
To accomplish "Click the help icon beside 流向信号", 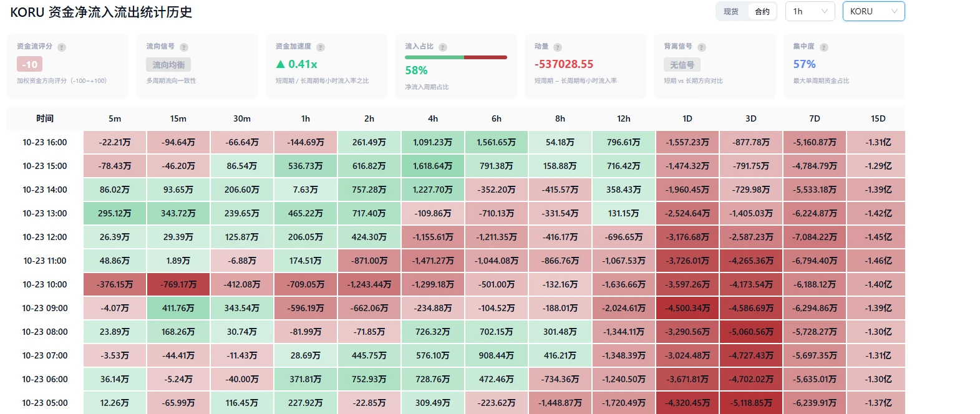I will (184, 47).
